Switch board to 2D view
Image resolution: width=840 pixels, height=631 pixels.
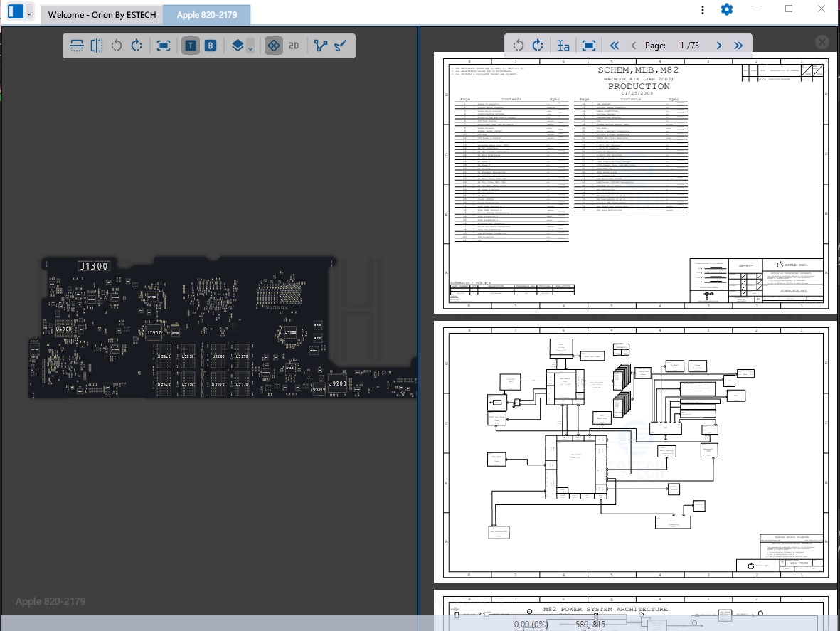294,46
